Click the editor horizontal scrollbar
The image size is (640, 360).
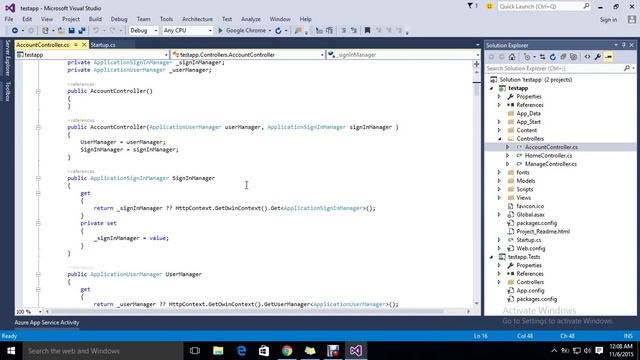click(x=257, y=311)
